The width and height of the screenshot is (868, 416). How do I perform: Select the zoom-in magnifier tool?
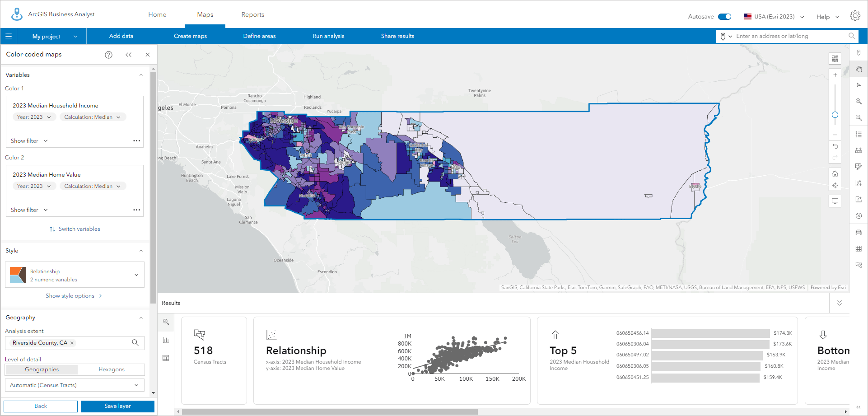859,101
